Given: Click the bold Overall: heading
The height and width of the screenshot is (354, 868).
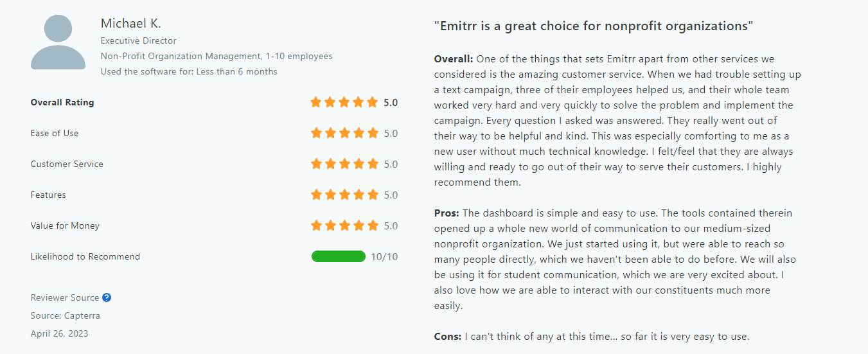Looking at the screenshot, I should click(x=454, y=58).
